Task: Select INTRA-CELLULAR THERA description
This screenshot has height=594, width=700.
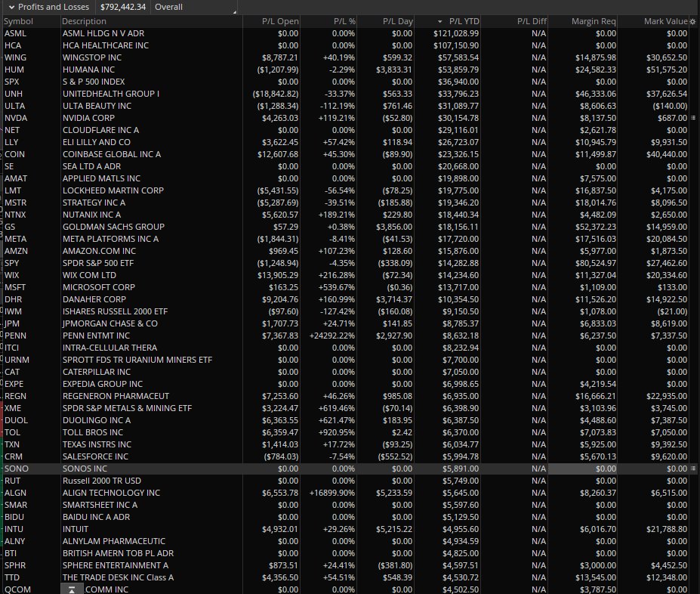Action: click(x=109, y=348)
